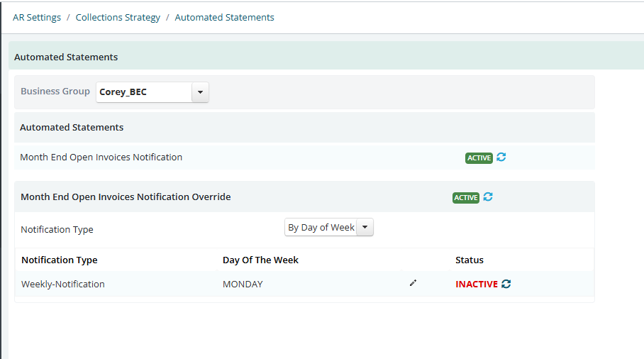Toggle INACTIVE status of Weekly-Notification

(477, 285)
